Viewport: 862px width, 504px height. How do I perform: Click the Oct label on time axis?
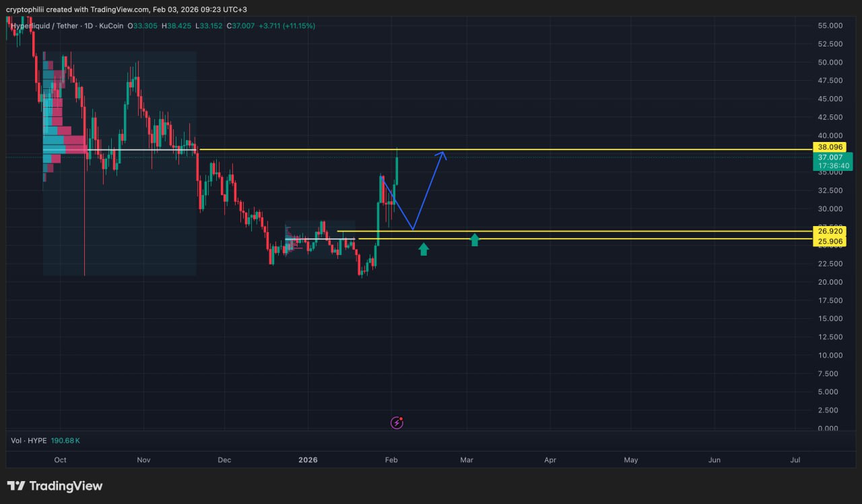click(x=60, y=460)
